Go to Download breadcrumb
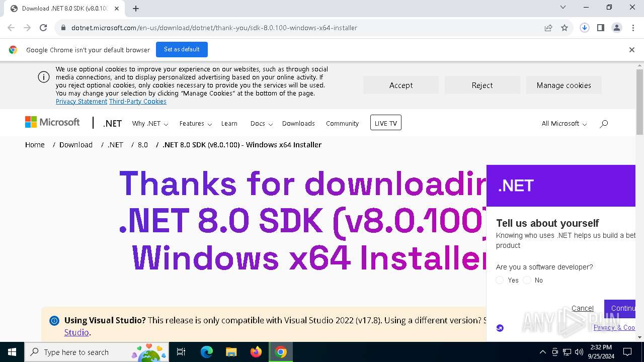Screen dimensions: 644x362 [76, 145]
